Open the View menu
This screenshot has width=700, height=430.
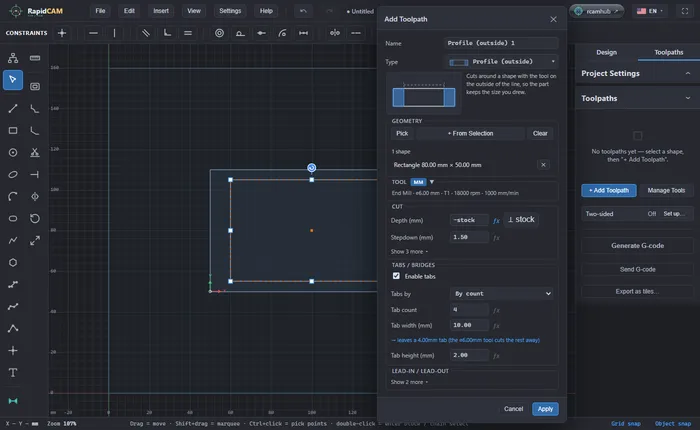coord(194,11)
